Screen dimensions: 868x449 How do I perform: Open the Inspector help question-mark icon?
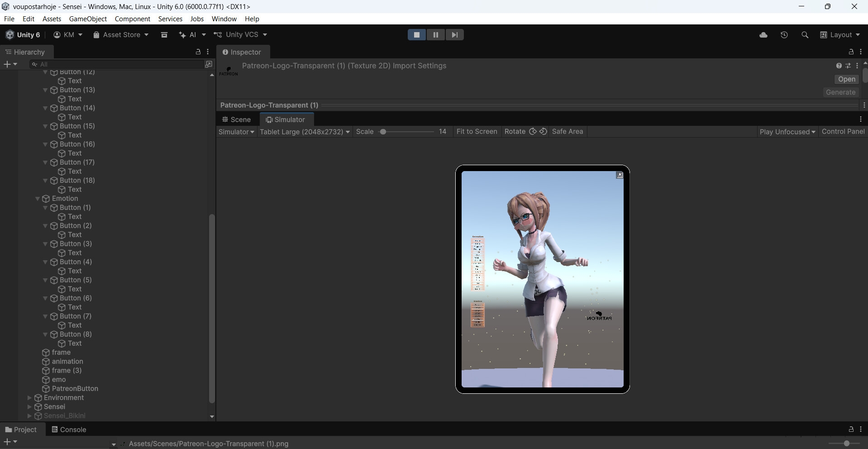coord(839,66)
